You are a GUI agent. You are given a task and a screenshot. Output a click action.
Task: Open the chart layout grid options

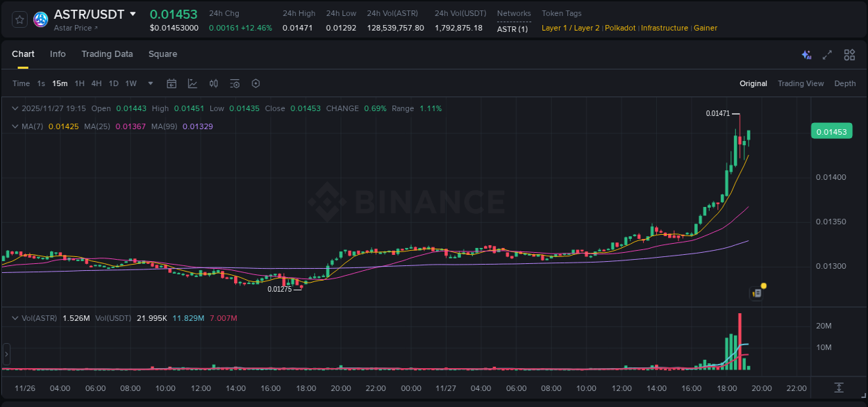pos(849,54)
